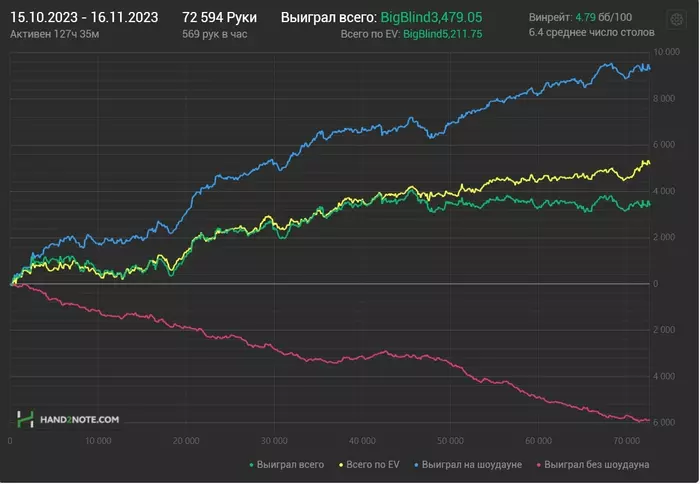The height and width of the screenshot is (484, 700).
Task: Click EV total value BigBlind5,211.75
Action: coord(442,34)
